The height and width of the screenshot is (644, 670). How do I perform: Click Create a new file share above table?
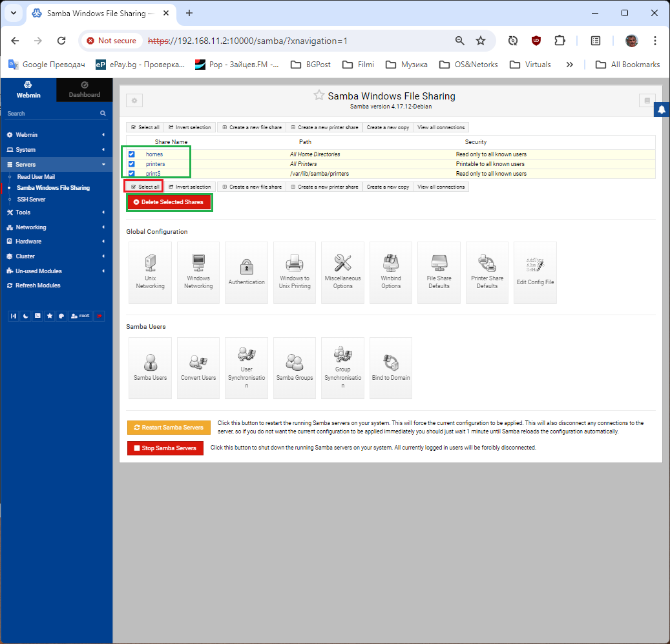[252, 127]
